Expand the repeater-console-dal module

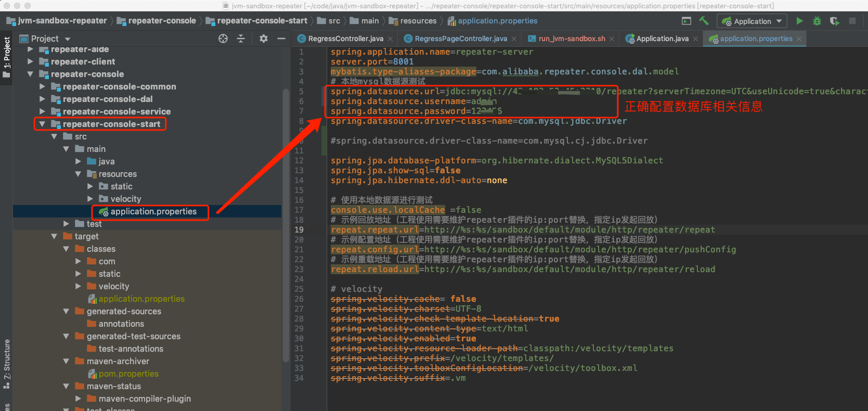42,99
